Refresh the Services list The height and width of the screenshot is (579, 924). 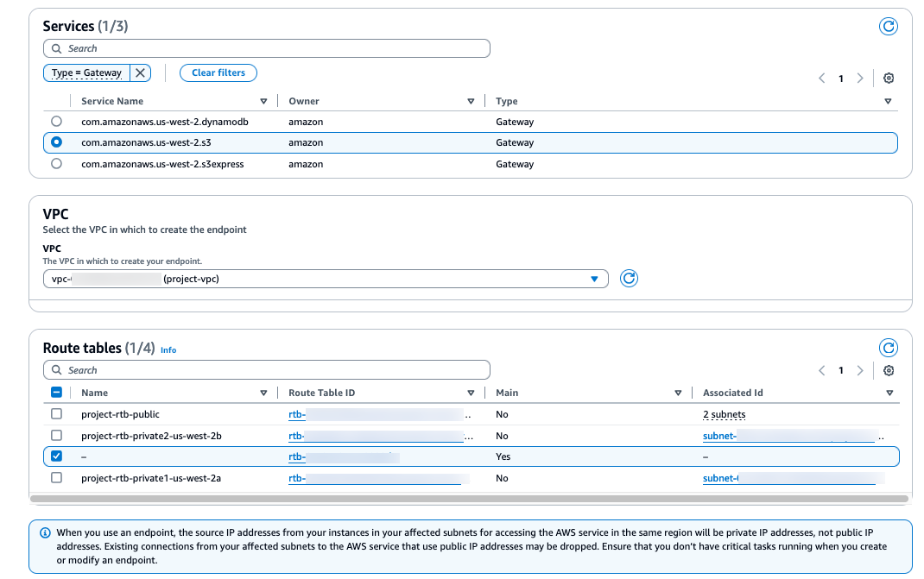pyautogui.click(x=888, y=26)
